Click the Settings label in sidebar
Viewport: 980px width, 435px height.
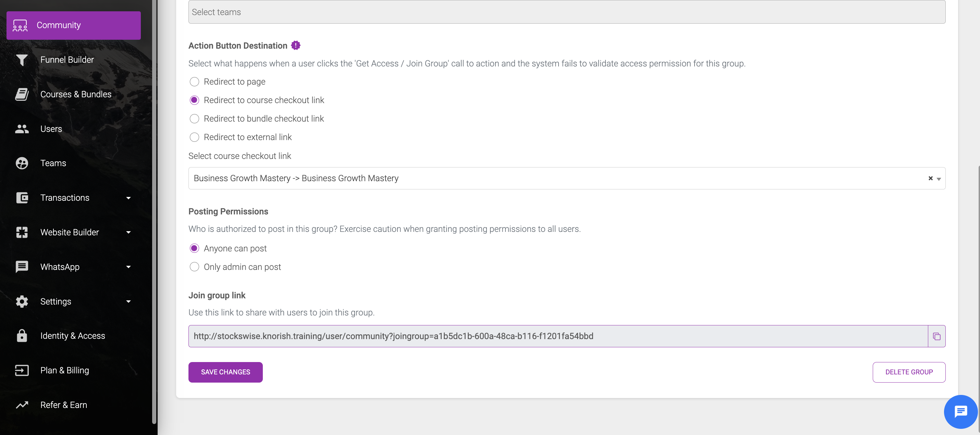click(x=56, y=301)
